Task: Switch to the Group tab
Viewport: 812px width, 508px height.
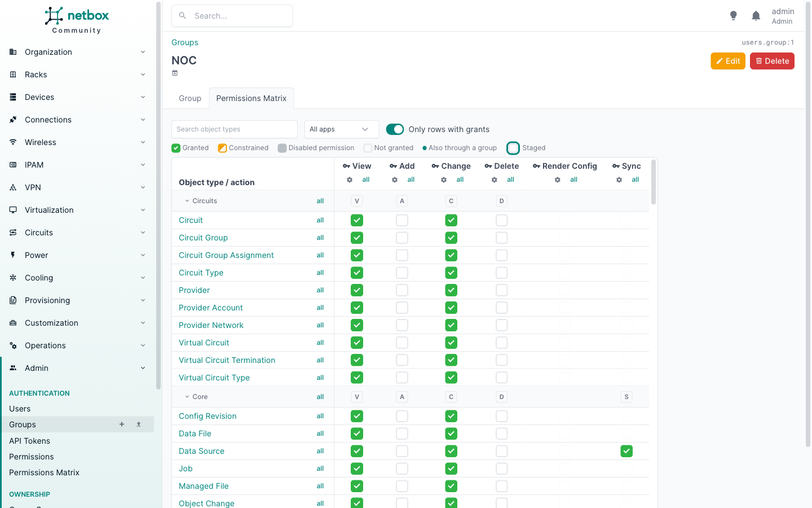Action: 190,98
